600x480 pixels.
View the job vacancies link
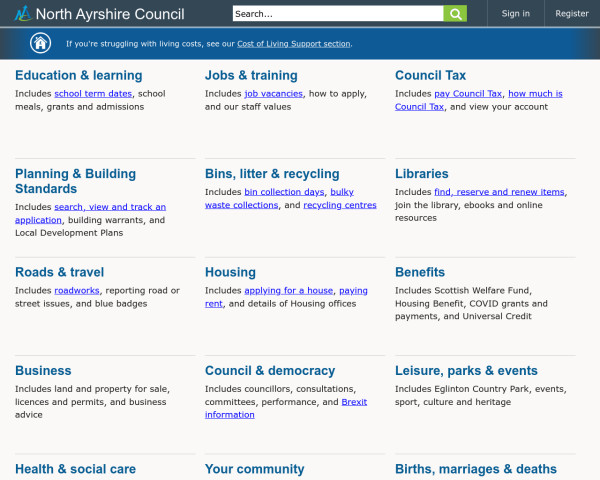pyautogui.click(x=273, y=94)
